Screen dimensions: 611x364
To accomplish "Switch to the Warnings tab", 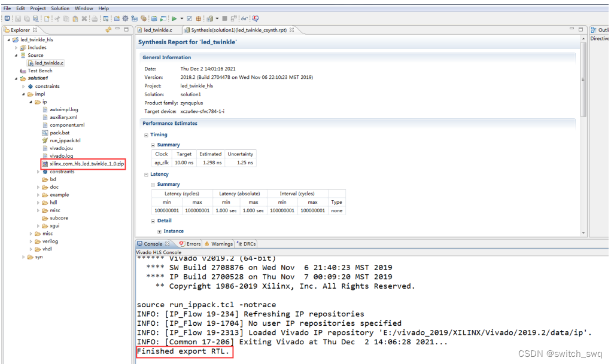I will (x=222, y=243).
